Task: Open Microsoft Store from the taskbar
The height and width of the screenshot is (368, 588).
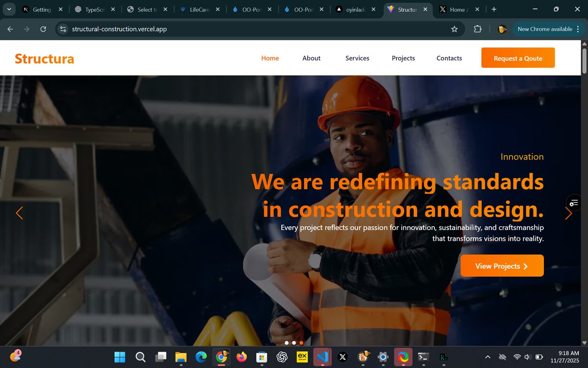Action: (x=262, y=357)
